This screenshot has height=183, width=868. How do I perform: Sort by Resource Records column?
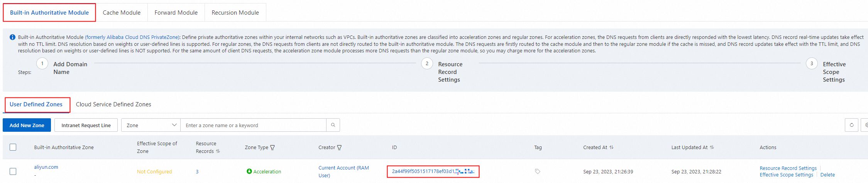[x=218, y=151]
